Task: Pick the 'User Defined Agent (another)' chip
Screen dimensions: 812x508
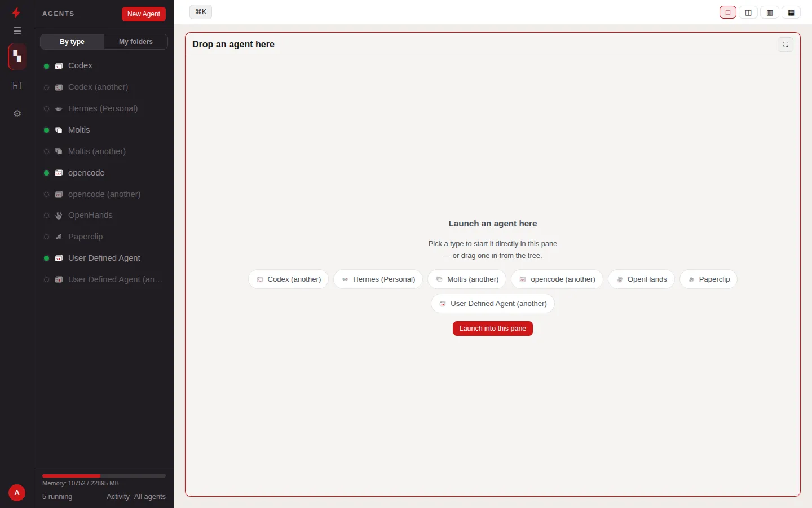Action: 493,304
